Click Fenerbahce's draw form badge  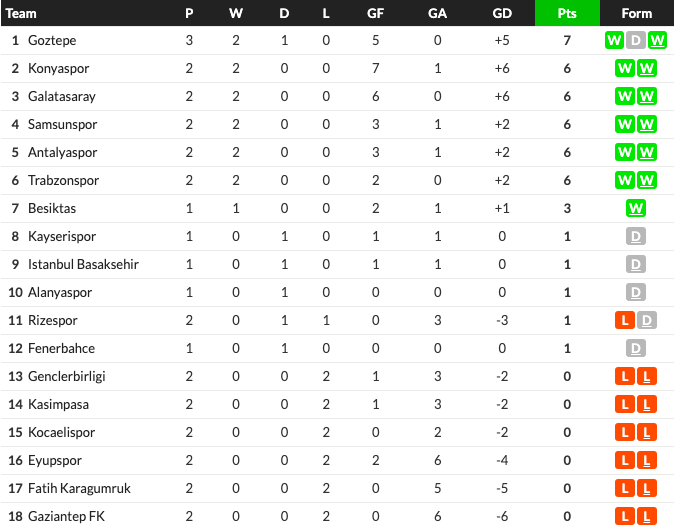[636, 348]
